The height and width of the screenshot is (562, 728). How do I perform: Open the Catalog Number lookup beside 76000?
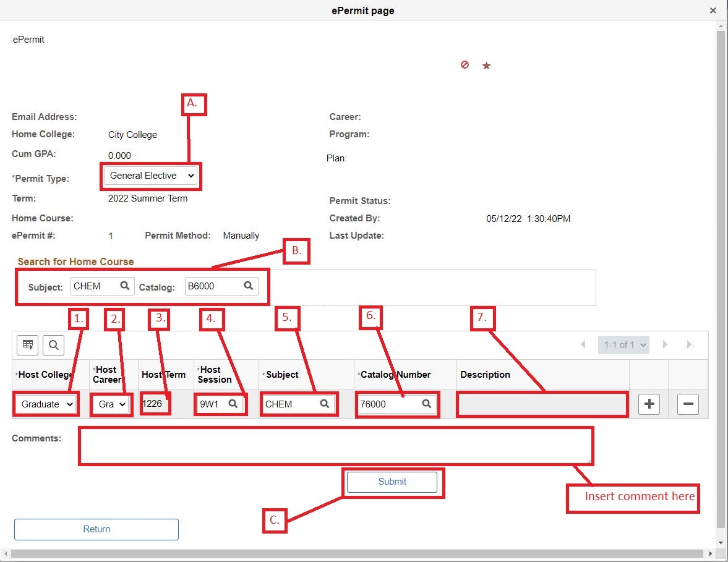click(x=426, y=404)
